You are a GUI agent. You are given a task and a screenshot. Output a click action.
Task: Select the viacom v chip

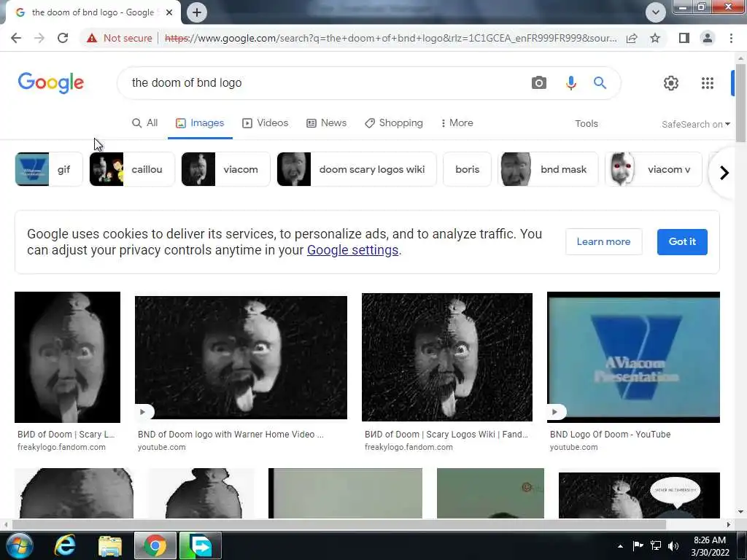(653, 169)
